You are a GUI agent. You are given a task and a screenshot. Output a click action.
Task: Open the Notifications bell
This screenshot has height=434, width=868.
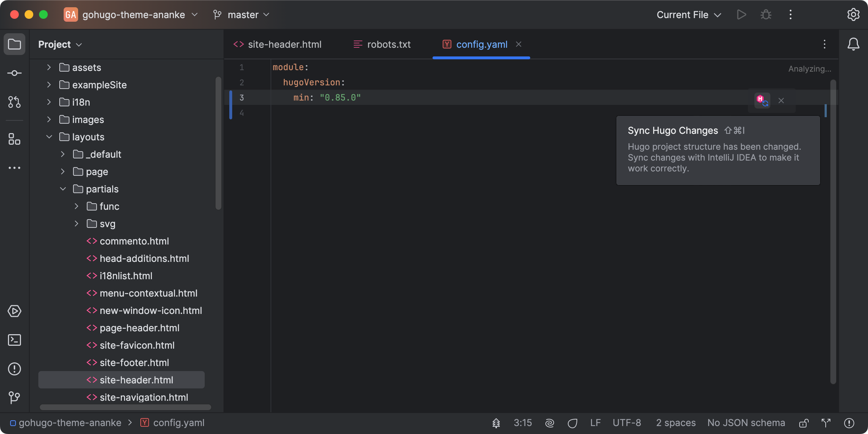click(854, 44)
